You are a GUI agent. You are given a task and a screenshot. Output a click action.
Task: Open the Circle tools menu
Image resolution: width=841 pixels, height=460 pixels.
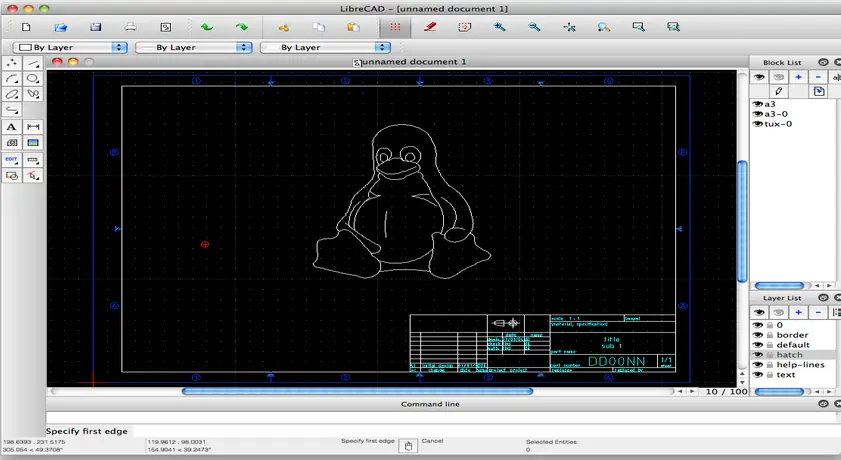point(33,79)
